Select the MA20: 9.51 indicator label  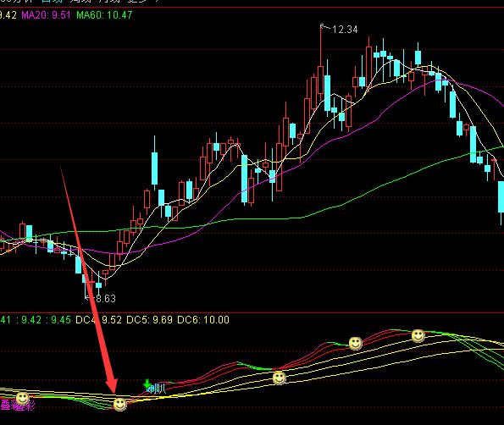tap(46, 15)
